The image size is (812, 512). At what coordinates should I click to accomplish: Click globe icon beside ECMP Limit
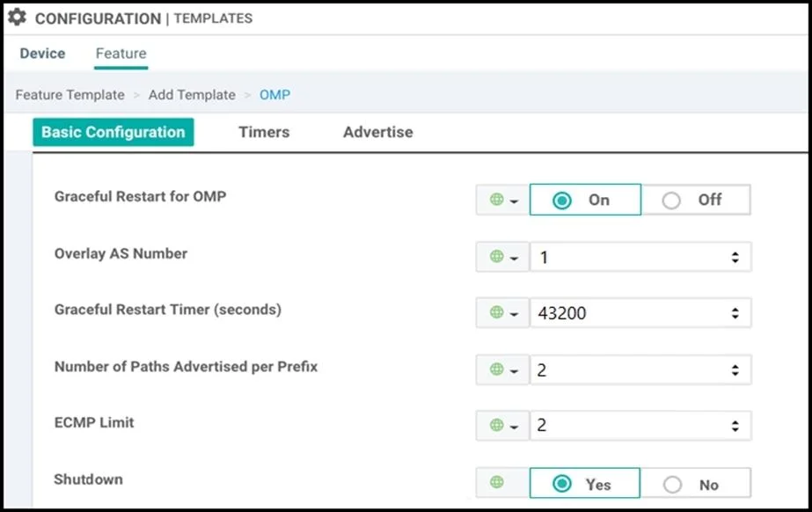coord(497,425)
